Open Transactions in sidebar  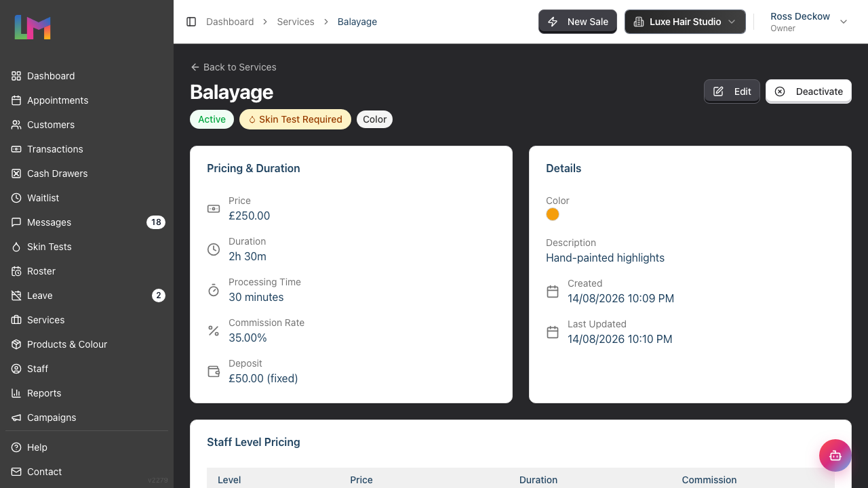pyautogui.click(x=87, y=149)
